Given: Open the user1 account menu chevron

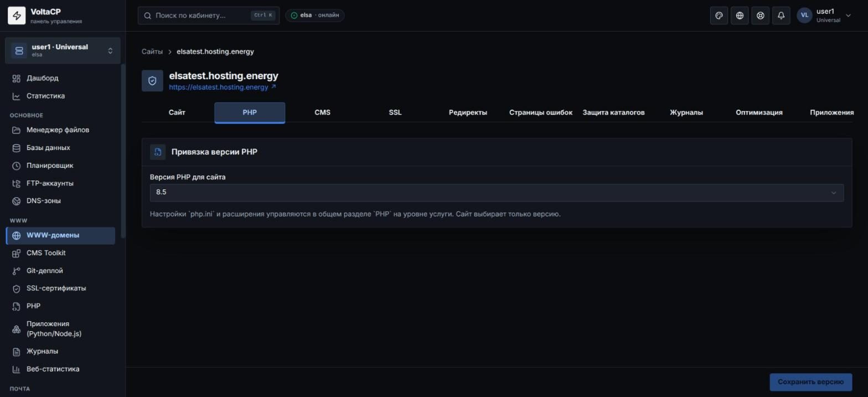Looking at the screenshot, I should (x=848, y=16).
